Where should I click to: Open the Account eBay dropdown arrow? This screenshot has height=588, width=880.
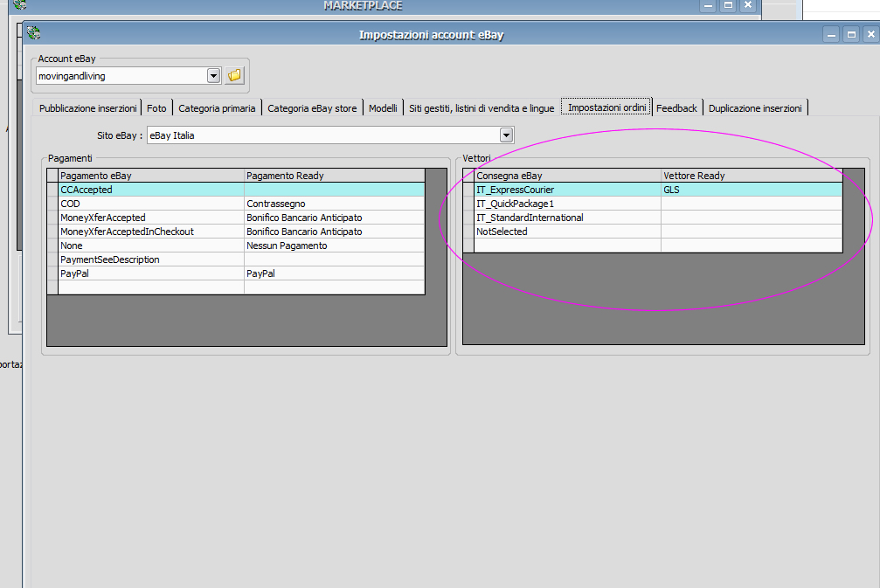213,76
